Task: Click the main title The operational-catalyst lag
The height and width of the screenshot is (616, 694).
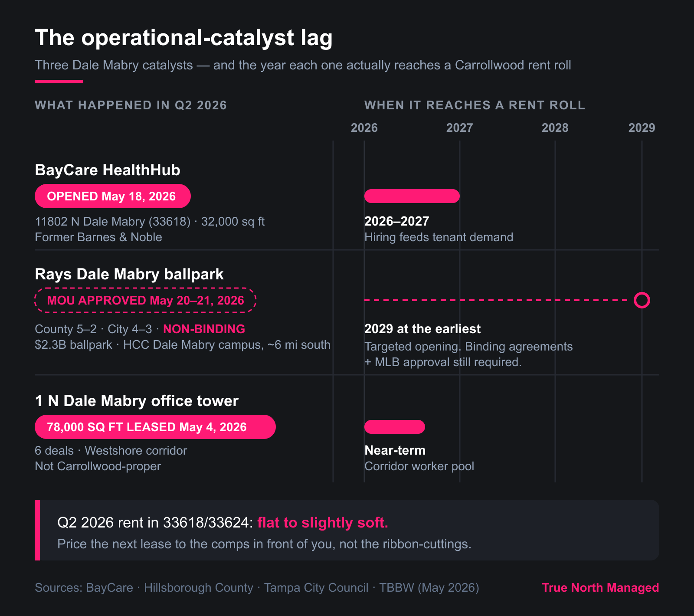Action: 184,38
